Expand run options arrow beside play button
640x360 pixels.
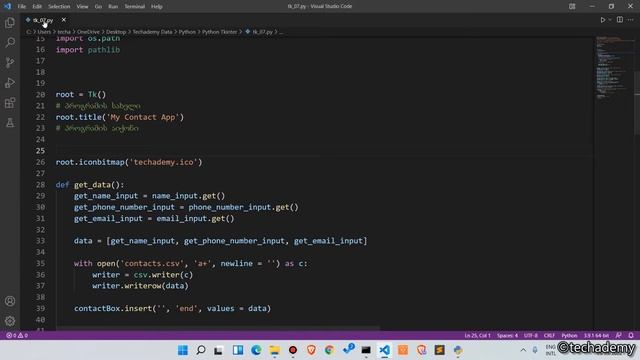tap(610, 20)
